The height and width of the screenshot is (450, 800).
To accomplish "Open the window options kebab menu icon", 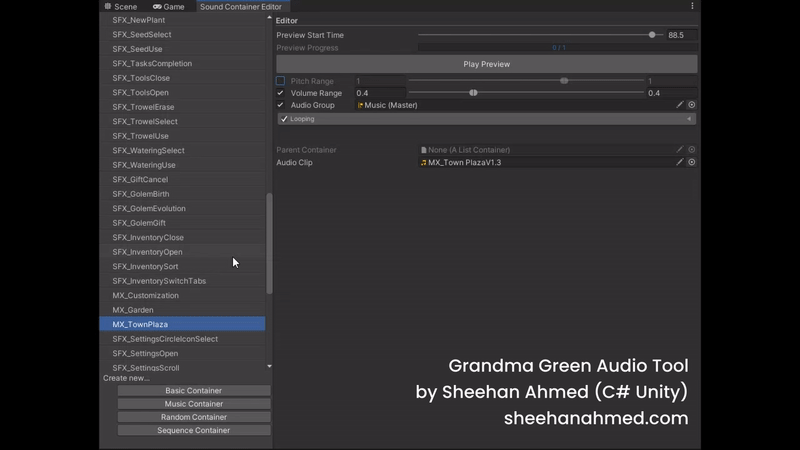I will (692, 6).
